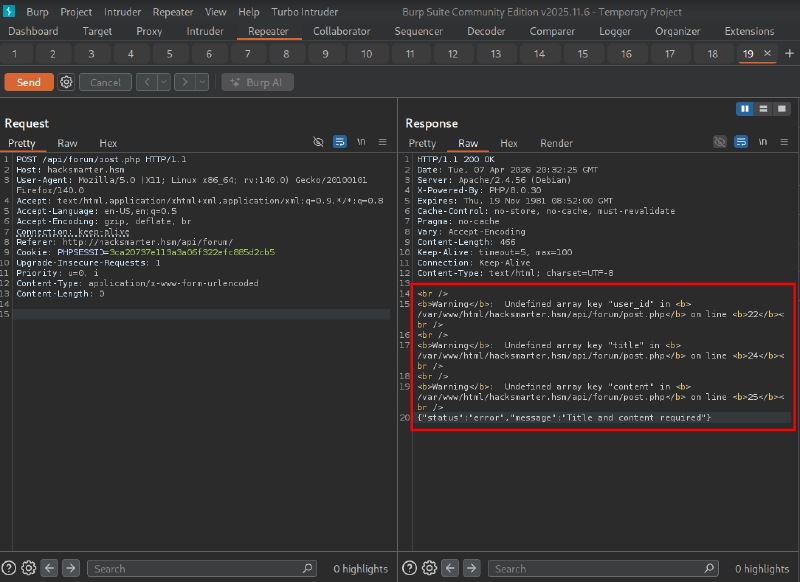Jump to previous match in Request search
The image size is (800, 582).
coord(49,568)
